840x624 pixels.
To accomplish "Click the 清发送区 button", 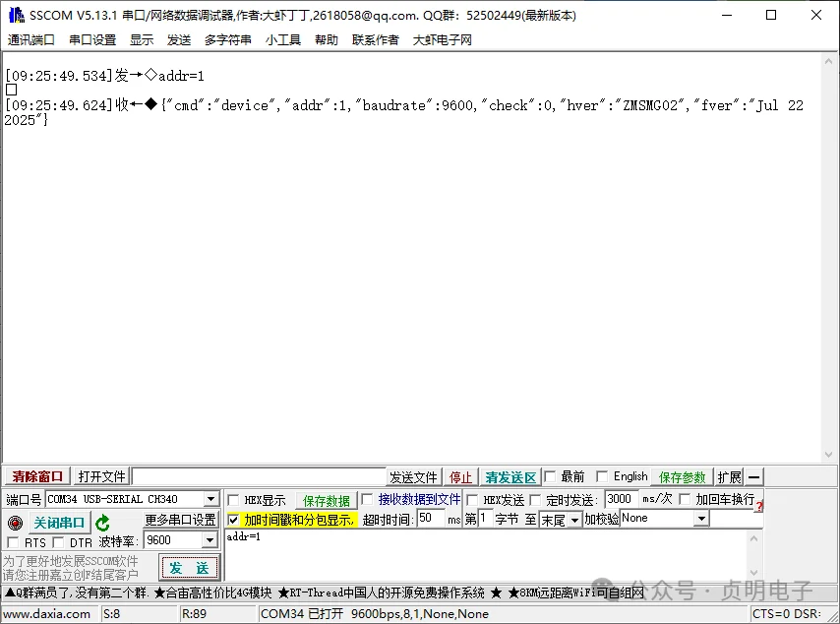I will (x=510, y=477).
